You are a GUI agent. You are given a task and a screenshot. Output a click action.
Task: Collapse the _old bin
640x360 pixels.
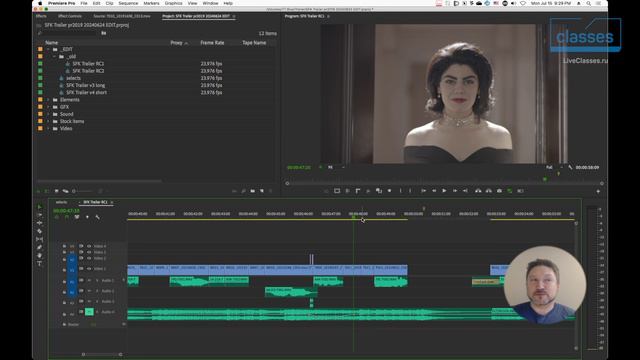[54, 57]
